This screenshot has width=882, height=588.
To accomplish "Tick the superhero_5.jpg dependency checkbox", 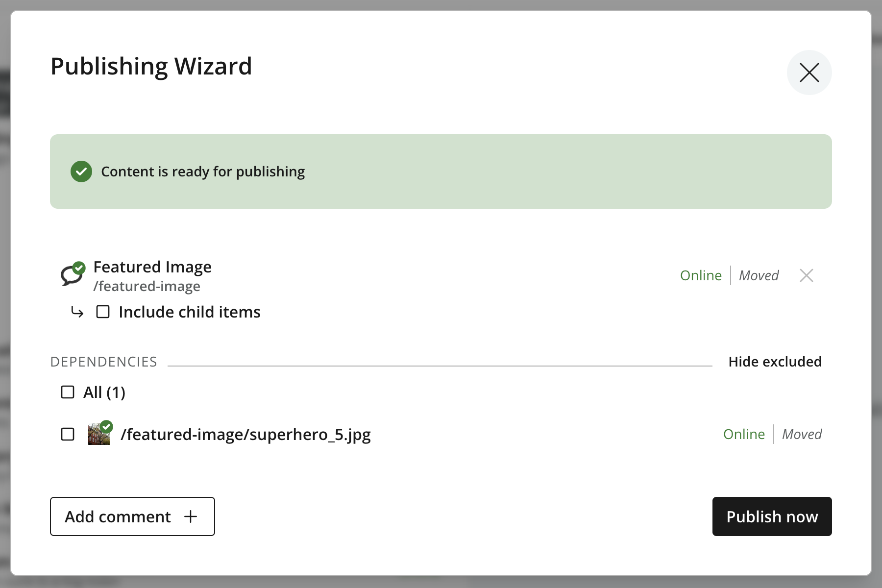I will tap(68, 434).
